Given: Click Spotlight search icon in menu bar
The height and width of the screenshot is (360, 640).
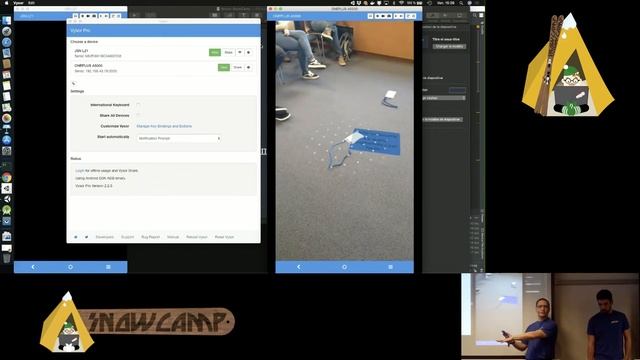Looking at the screenshot, I should pos(461,2).
